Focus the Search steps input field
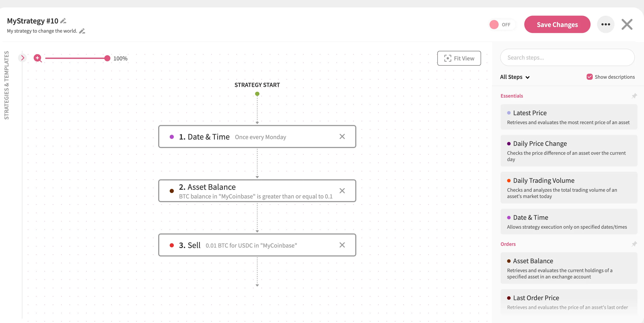 tap(567, 58)
